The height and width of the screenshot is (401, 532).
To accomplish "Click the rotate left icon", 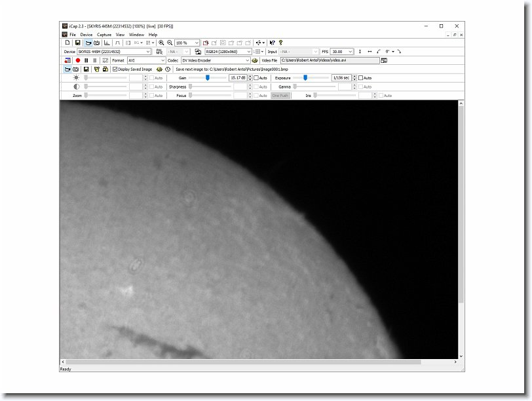I will coord(379,52).
